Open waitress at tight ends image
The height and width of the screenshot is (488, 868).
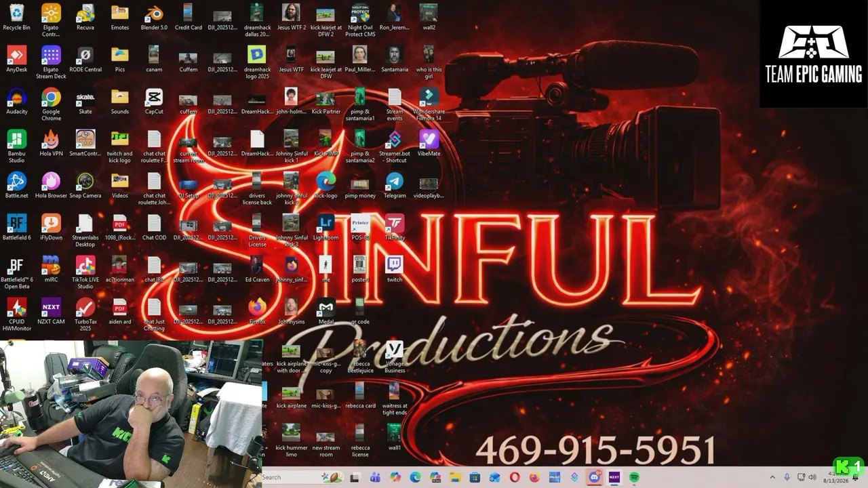point(395,399)
